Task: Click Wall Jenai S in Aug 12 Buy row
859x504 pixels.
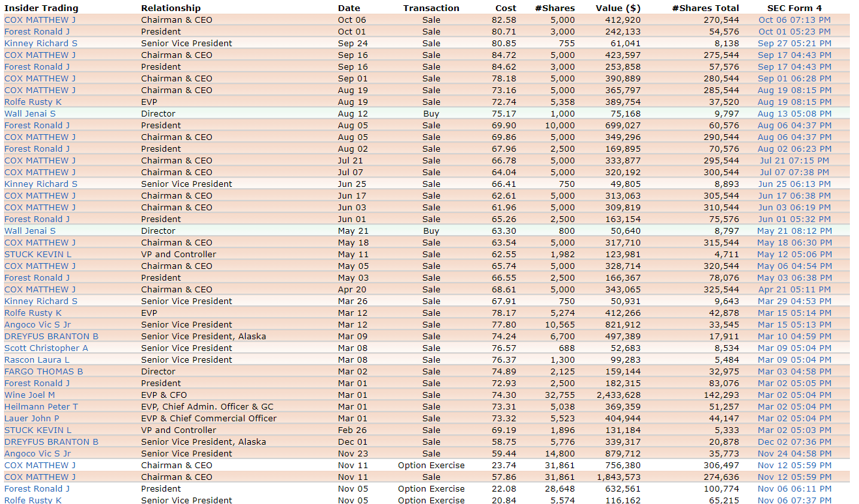Action: tap(30, 114)
